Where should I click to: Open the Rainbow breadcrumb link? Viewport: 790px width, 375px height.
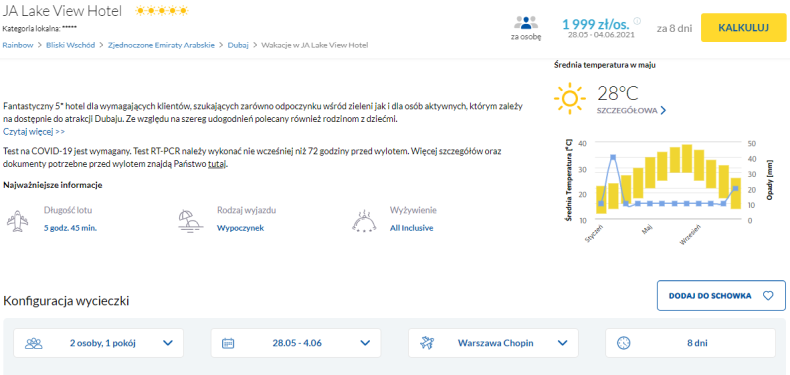pos(18,45)
